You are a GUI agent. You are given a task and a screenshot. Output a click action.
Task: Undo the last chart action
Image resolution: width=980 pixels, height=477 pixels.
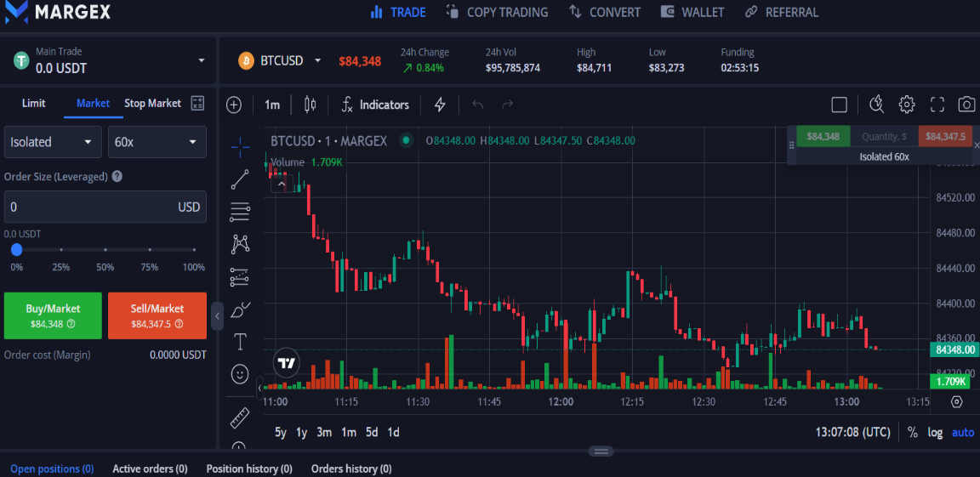pos(478,105)
